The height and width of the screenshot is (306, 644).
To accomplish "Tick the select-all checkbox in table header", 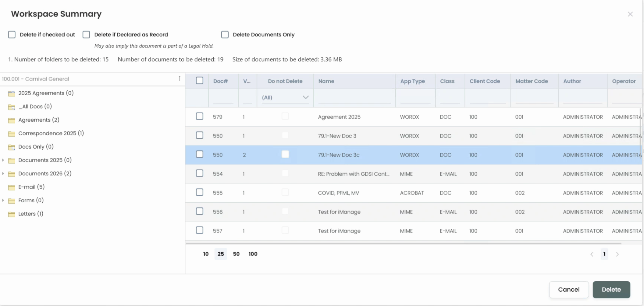I will point(200,80).
